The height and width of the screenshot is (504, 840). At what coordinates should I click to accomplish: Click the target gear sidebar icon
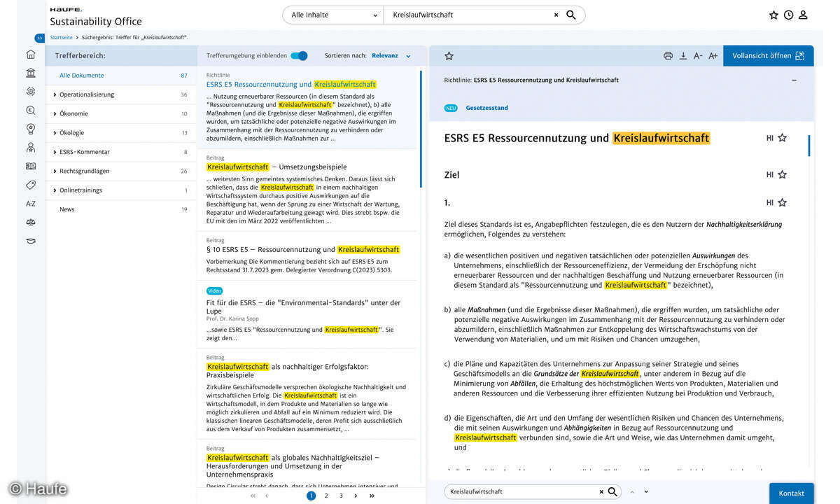point(30,91)
